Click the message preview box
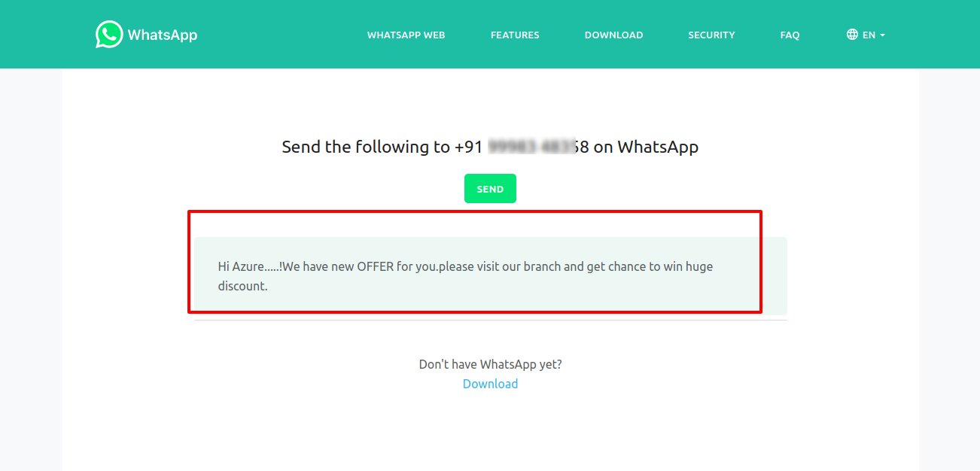This screenshot has height=471, width=980. tap(490, 276)
